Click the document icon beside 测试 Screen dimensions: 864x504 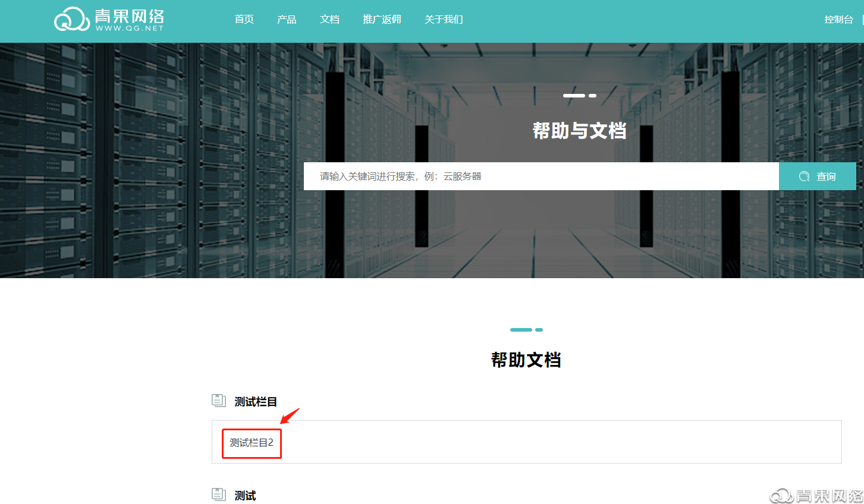click(219, 494)
